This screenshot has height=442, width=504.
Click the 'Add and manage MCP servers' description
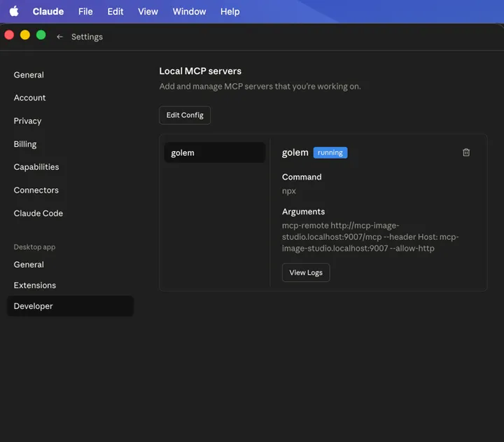click(260, 87)
